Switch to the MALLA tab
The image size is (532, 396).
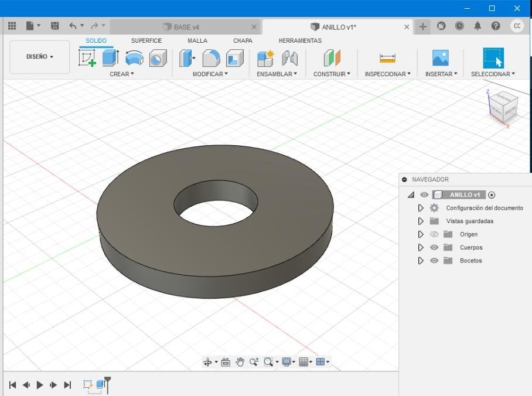197,41
